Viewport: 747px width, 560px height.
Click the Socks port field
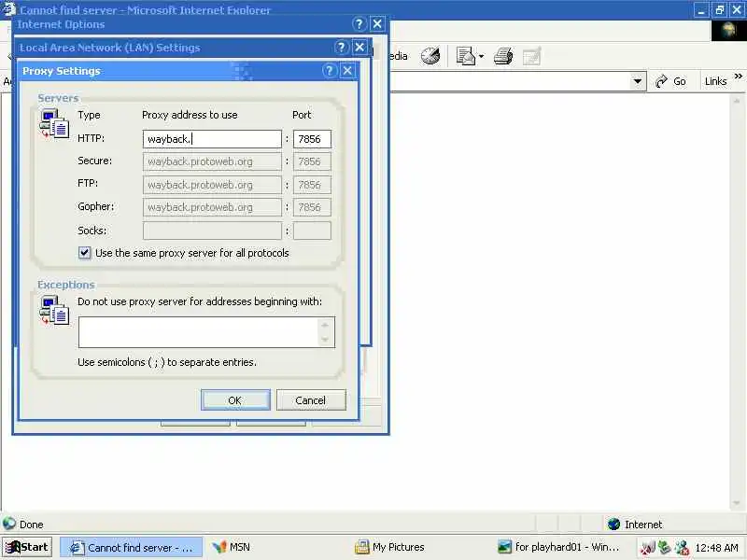(x=312, y=231)
